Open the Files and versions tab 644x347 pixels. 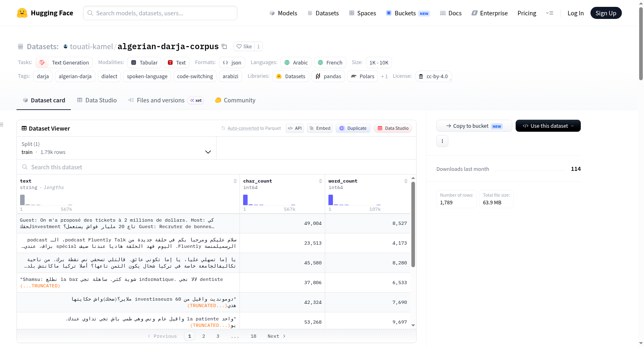click(165, 100)
